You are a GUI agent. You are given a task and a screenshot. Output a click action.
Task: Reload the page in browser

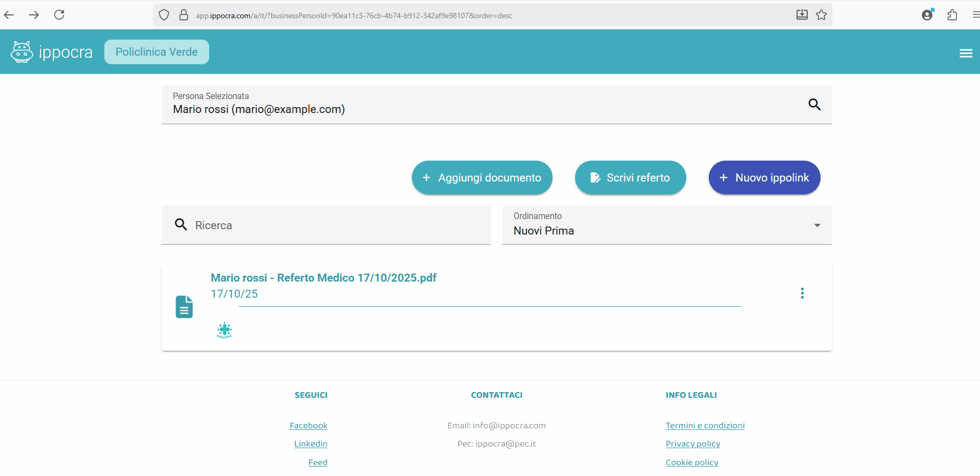[x=59, y=15]
